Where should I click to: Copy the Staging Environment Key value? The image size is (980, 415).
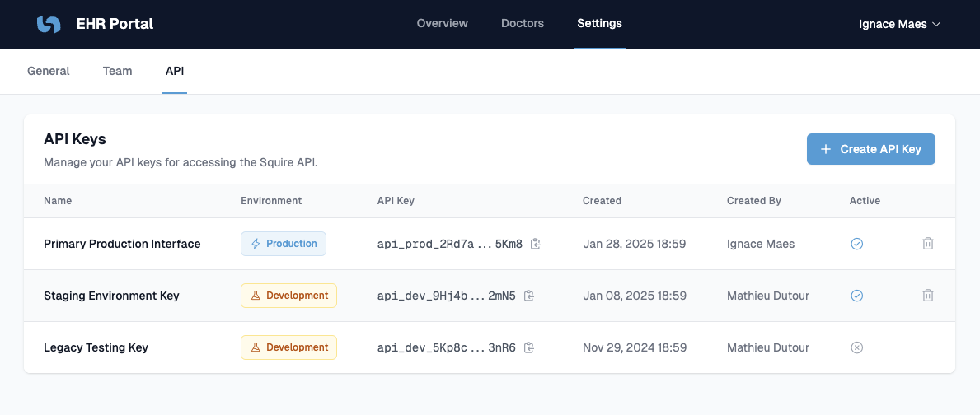point(529,296)
